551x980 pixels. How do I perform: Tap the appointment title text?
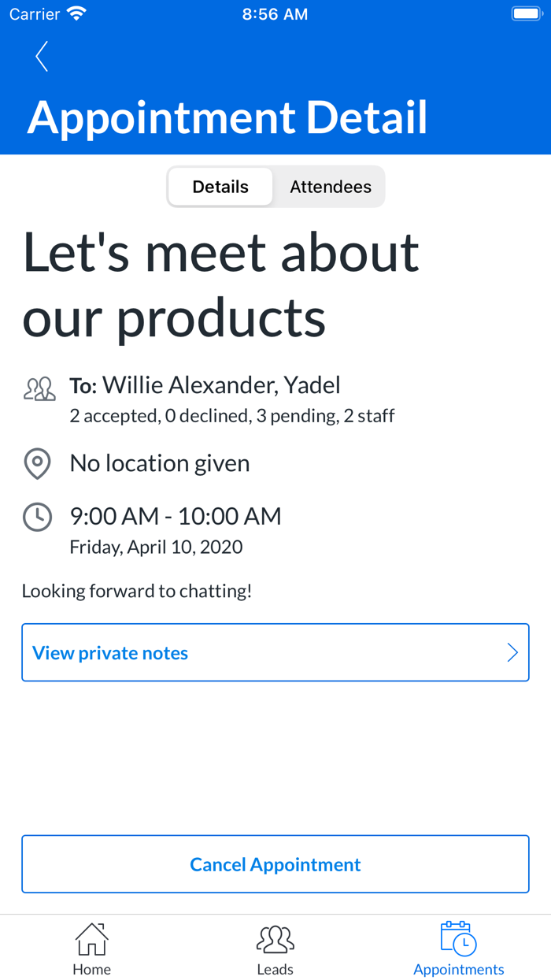pos(221,285)
